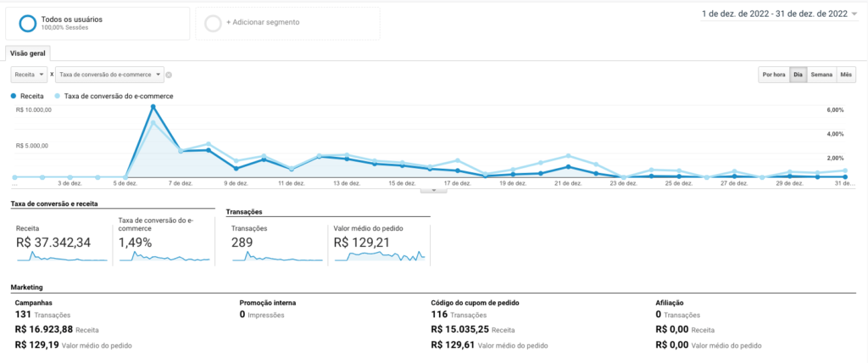868x363 pixels.
Task: Click the Receita legend dot
Action: [14, 96]
